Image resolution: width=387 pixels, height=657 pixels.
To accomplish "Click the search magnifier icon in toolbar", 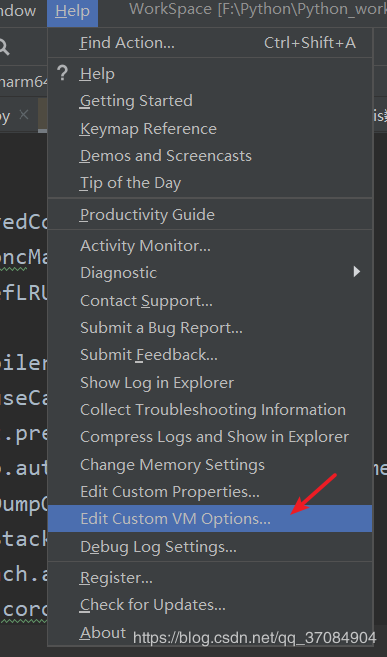I will [x=4, y=47].
